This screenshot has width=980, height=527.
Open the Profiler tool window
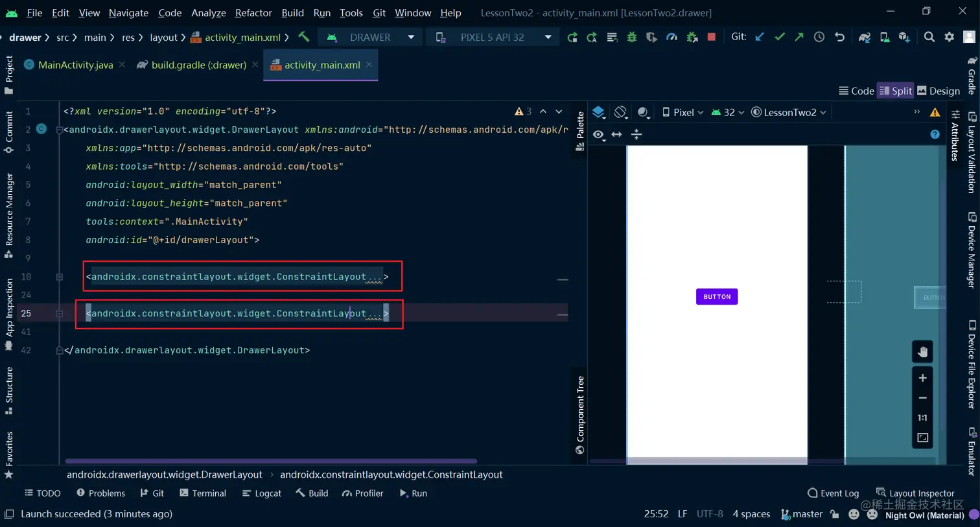point(363,493)
